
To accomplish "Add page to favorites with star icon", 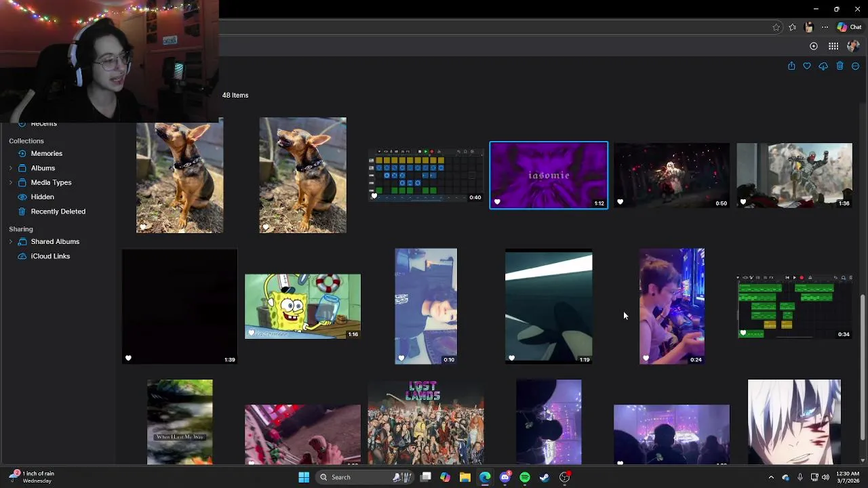I will [x=776, y=27].
